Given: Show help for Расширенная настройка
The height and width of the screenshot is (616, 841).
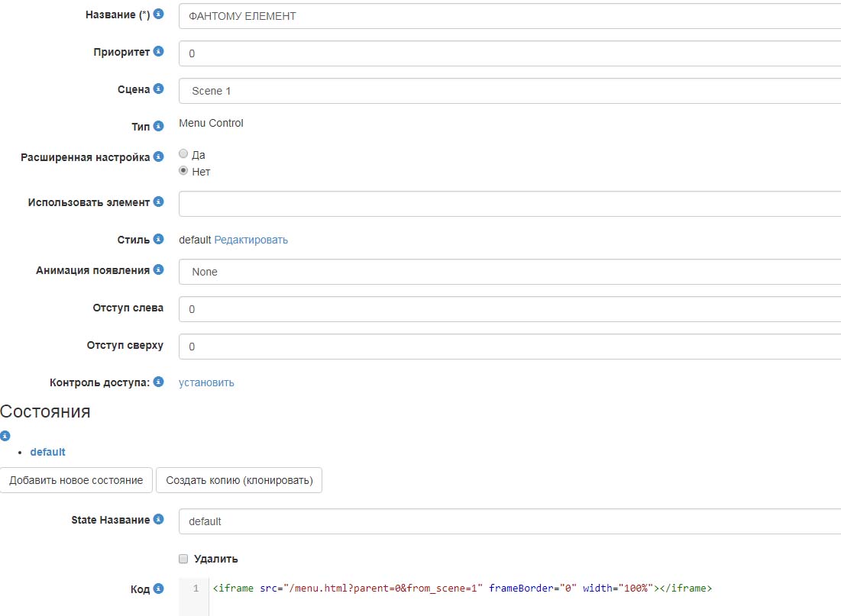Looking at the screenshot, I should (158, 156).
